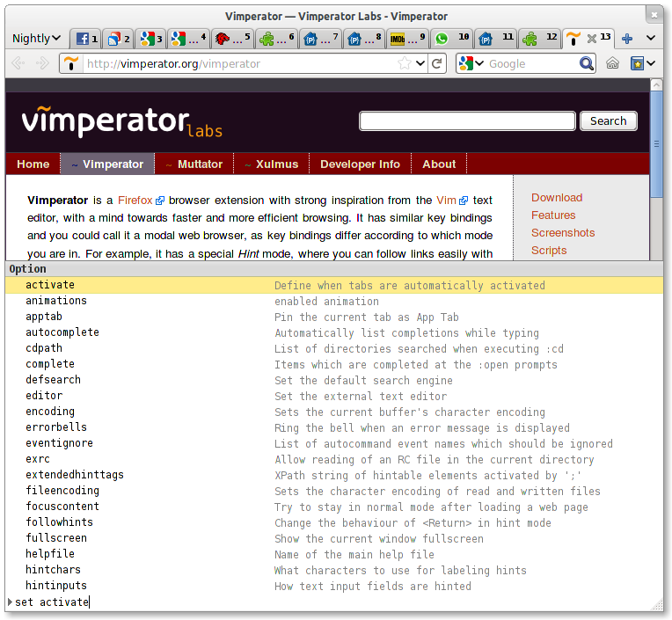This screenshot has height=620, width=672.
Task: Expand the list-all-tabs dropdown arrow
Action: point(651,39)
